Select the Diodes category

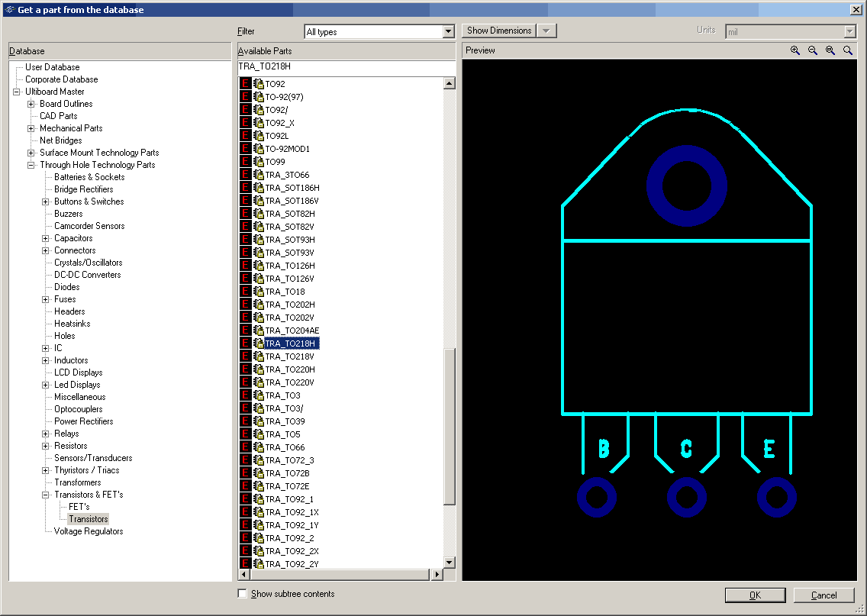pyautogui.click(x=67, y=287)
